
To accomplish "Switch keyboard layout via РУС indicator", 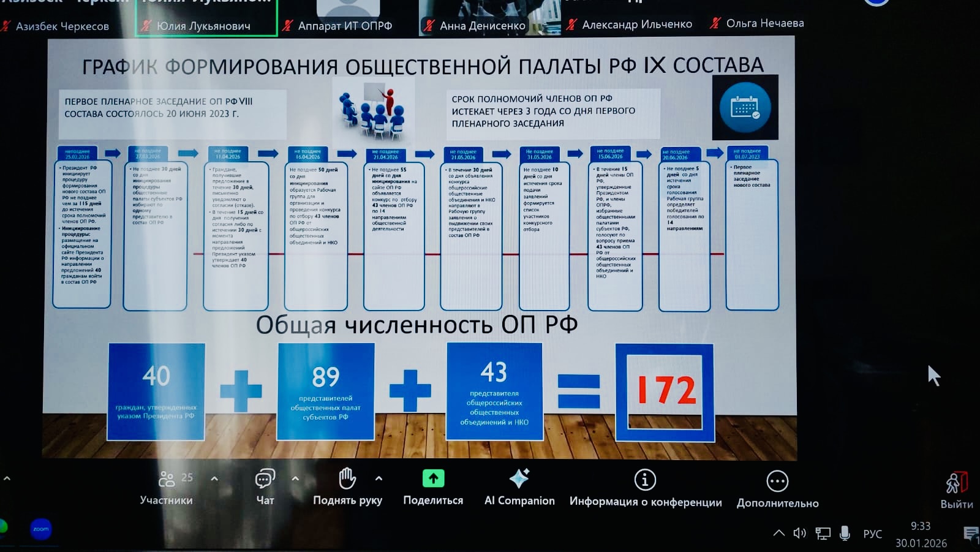I will coord(872,533).
